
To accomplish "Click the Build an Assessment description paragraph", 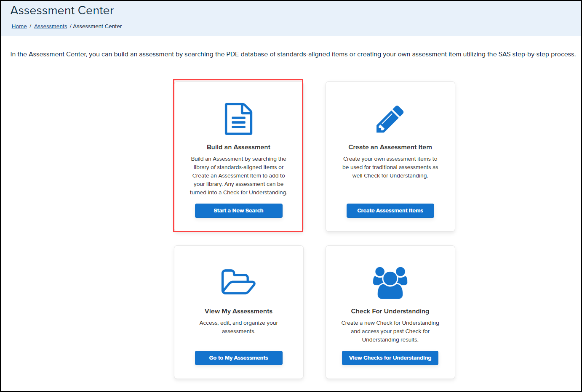I will click(238, 176).
